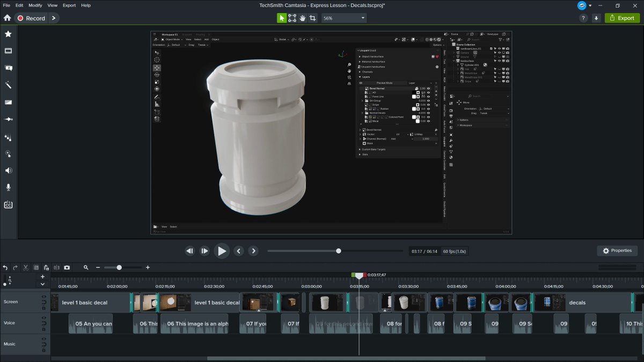644x362 pixels.
Task: Click the track options chevron below add-track
Action: [x=42, y=284]
